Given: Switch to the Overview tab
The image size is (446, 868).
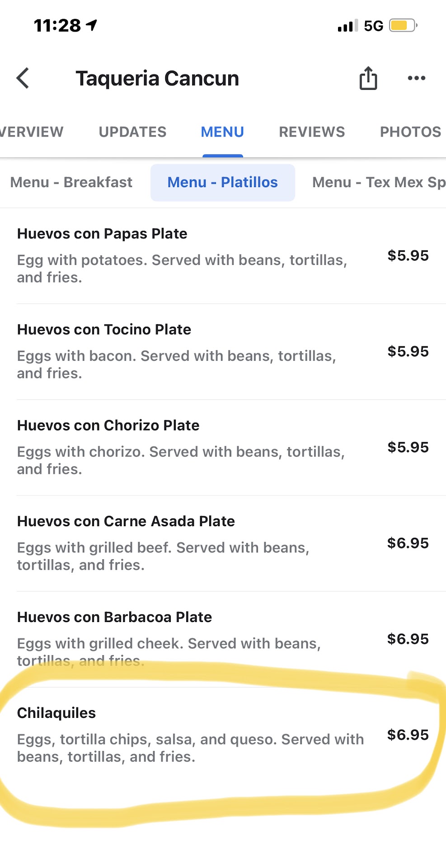Looking at the screenshot, I should (x=32, y=132).
